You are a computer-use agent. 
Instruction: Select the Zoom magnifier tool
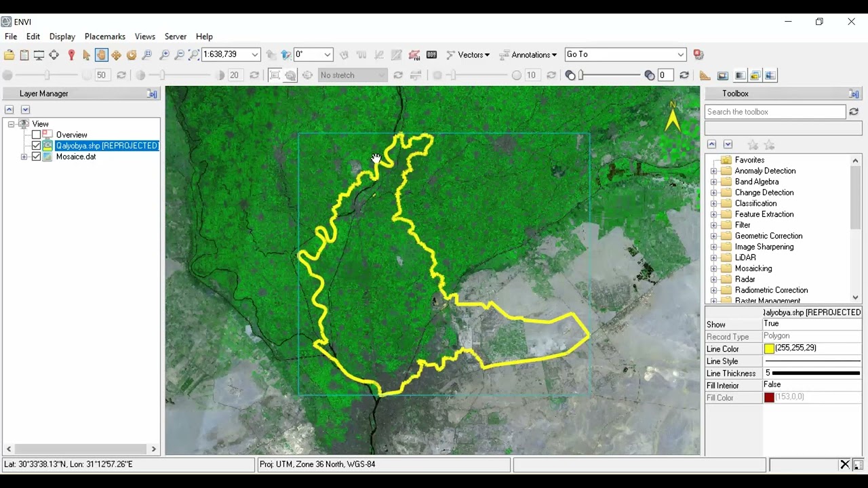pos(146,55)
